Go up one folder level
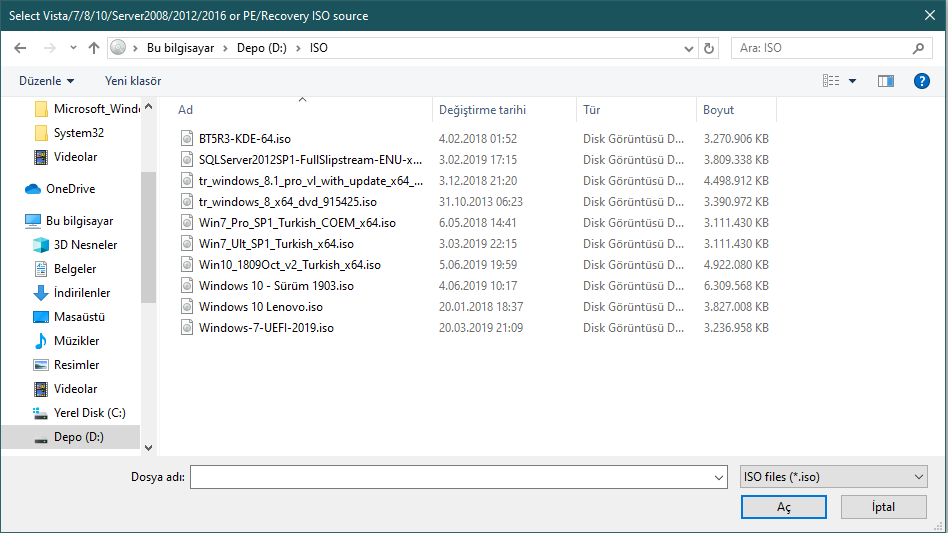948x533 pixels. [94, 48]
